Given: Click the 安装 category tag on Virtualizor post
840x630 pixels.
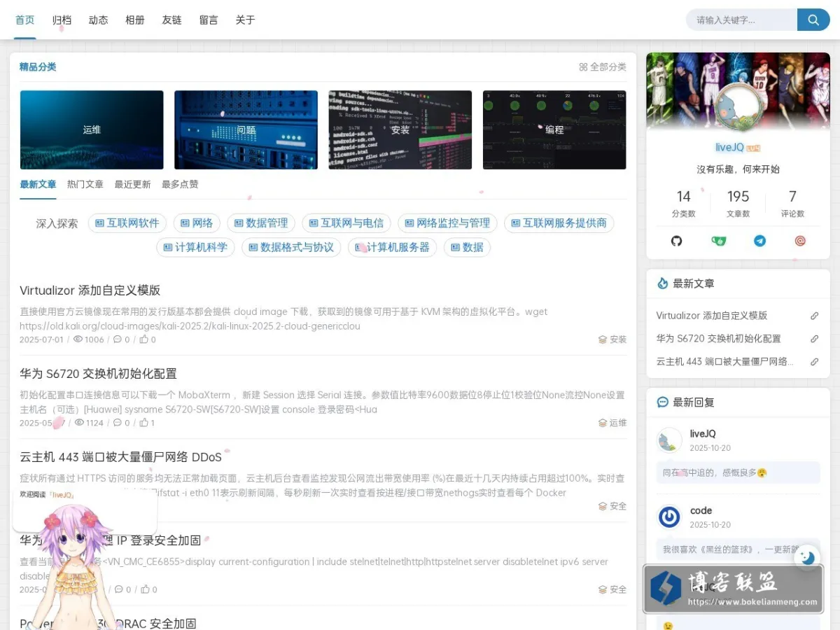Looking at the screenshot, I should [x=612, y=339].
